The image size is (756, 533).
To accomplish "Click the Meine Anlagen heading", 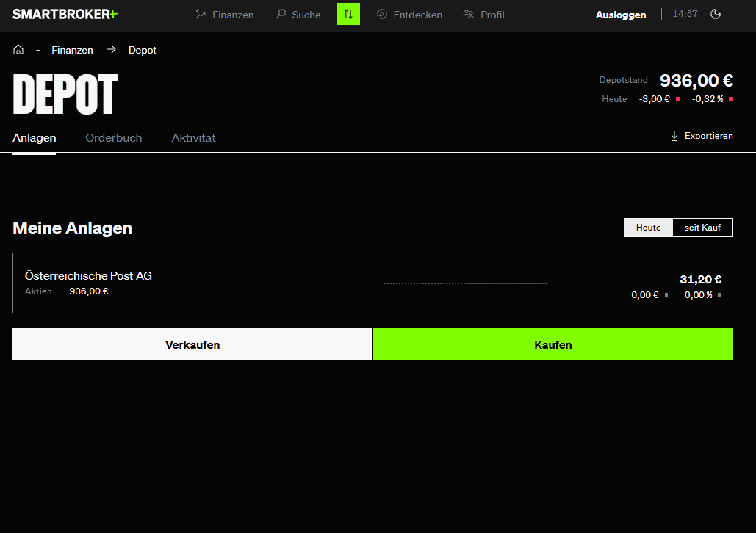I will coord(72,228).
